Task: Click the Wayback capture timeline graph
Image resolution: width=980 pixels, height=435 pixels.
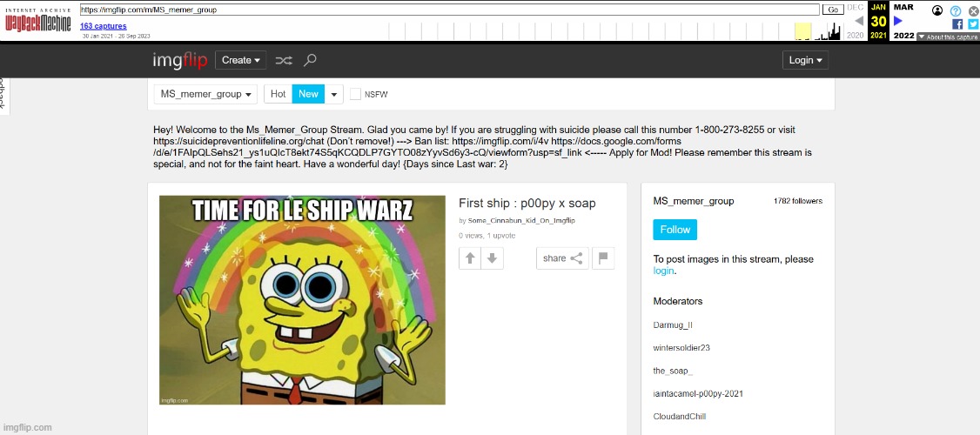Action: click(x=615, y=30)
